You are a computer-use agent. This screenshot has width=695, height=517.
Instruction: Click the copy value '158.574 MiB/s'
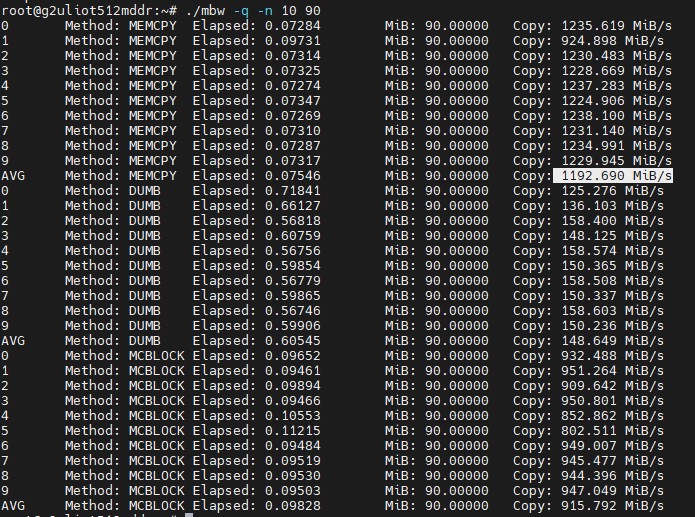tap(613, 251)
